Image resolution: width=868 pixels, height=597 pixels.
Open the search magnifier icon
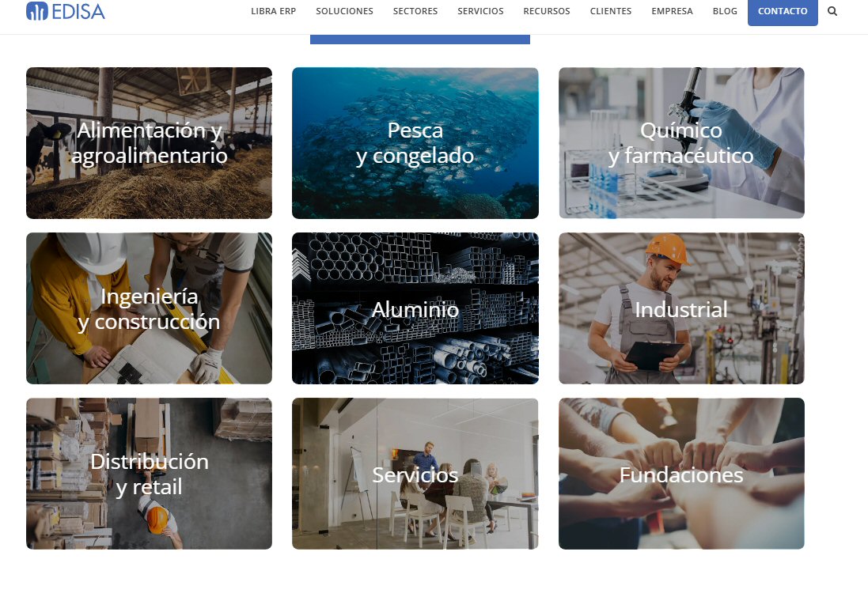(832, 11)
